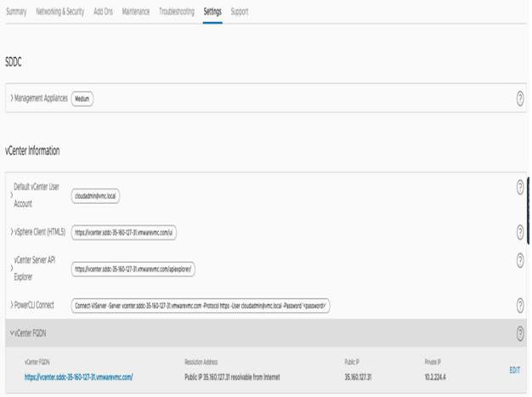Click the vCenter Information heading
Viewport: 532px width, 397px height.
click(32, 150)
